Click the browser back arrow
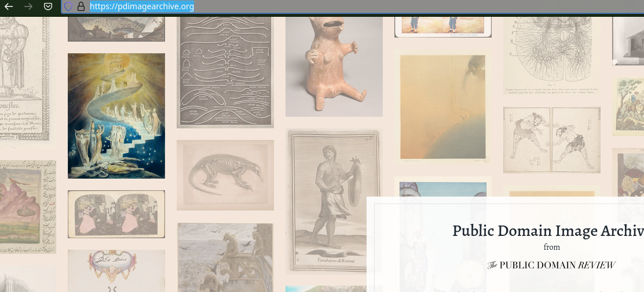The height and width of the screenshot is (292, 644). 9,6
